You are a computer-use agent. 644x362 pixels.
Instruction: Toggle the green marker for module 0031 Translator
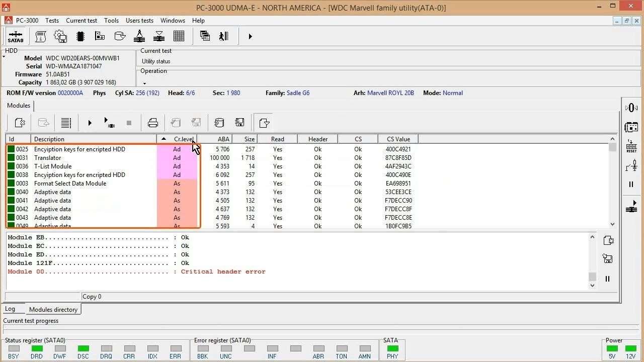click(x=11, y=158)
